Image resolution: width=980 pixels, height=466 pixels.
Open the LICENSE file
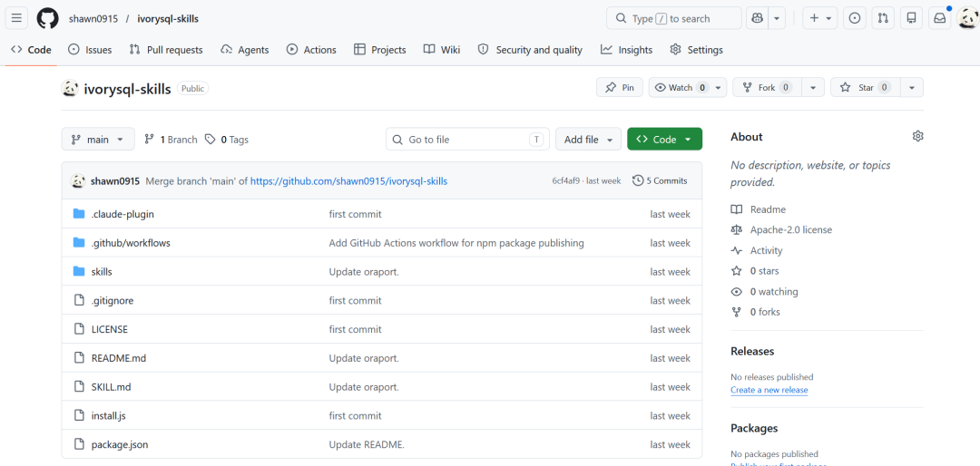[110, 329]
